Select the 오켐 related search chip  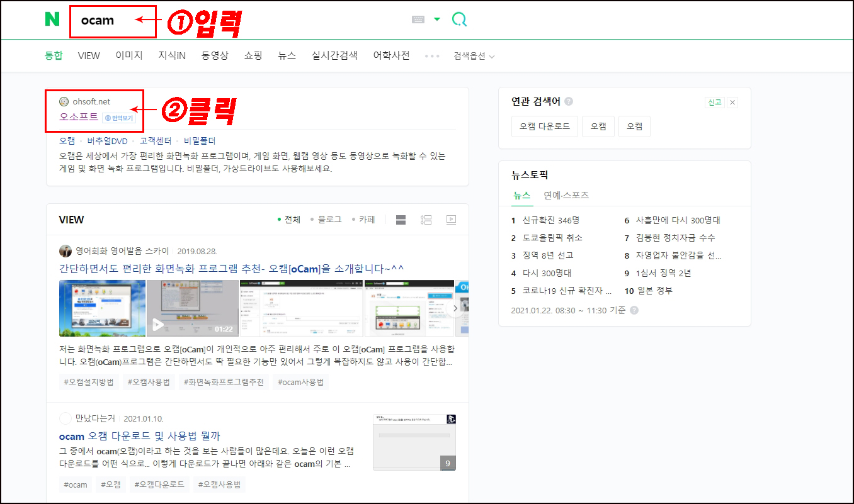click(x=634, y=126)
